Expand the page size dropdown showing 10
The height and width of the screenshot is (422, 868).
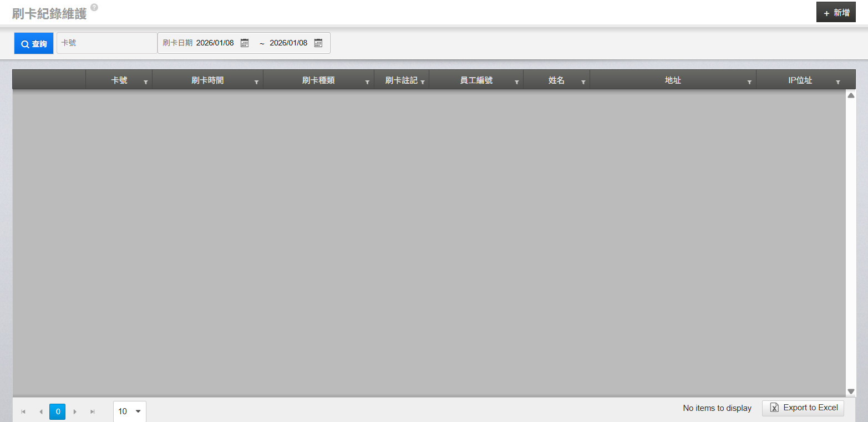click(x=138, y=411)
